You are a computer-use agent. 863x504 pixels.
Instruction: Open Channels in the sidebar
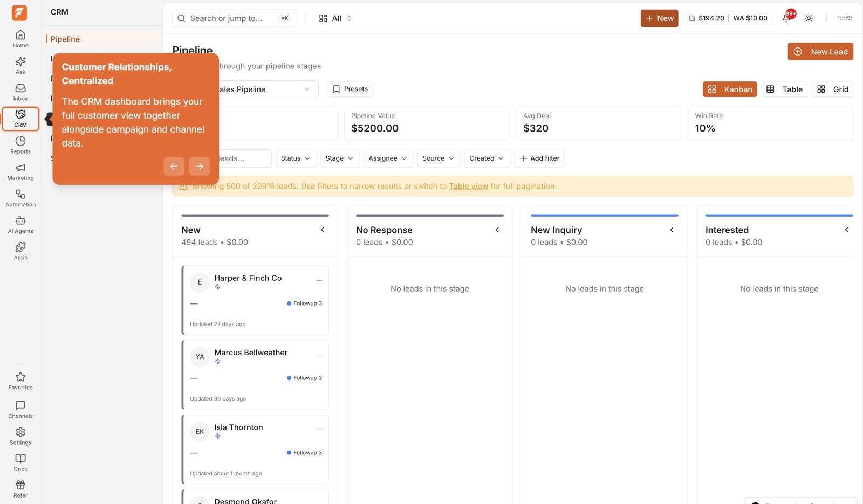pos(20,409)
